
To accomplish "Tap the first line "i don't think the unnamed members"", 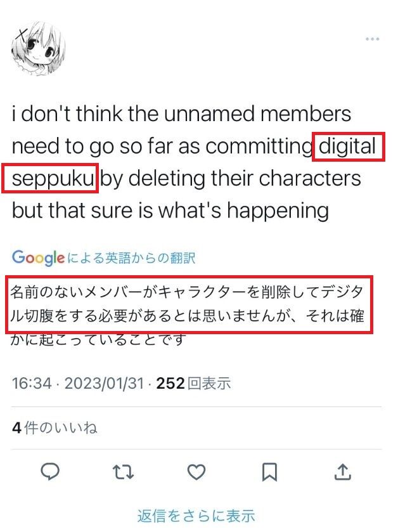I will click(x=181, y=114).
